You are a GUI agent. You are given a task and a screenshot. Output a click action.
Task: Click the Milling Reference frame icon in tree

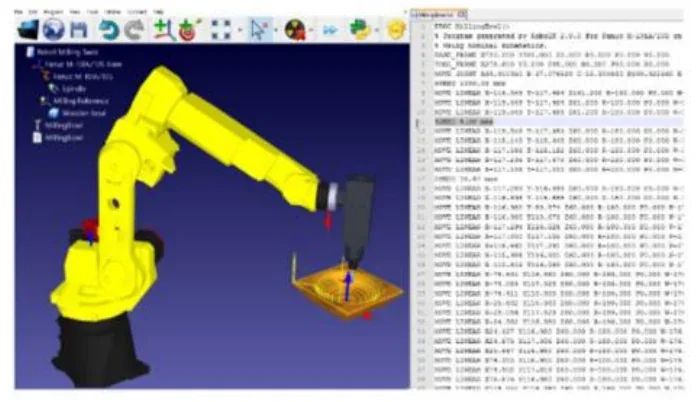click(x=45, y=101)
